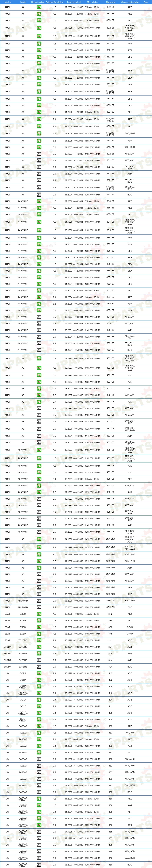The width and height of the screenshot is (152, 868).
Task: Click petrol icon in VW Bora 10.1998 row
Action: 39,674
